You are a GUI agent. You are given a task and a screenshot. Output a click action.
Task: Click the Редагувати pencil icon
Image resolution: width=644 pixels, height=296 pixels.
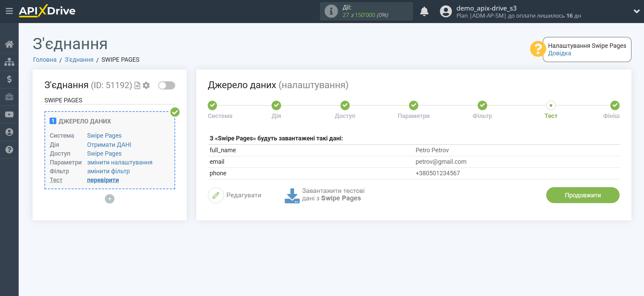coord(216,195)
